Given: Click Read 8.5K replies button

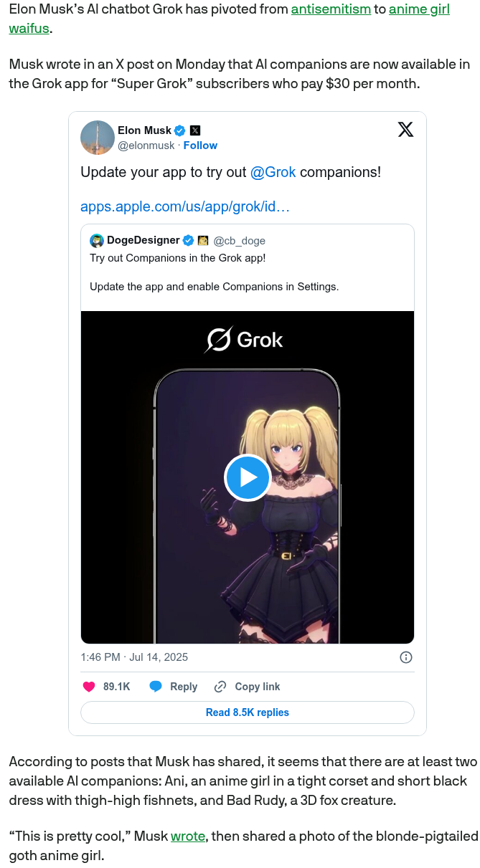Looking at the screenshot, I should [248, 712].
